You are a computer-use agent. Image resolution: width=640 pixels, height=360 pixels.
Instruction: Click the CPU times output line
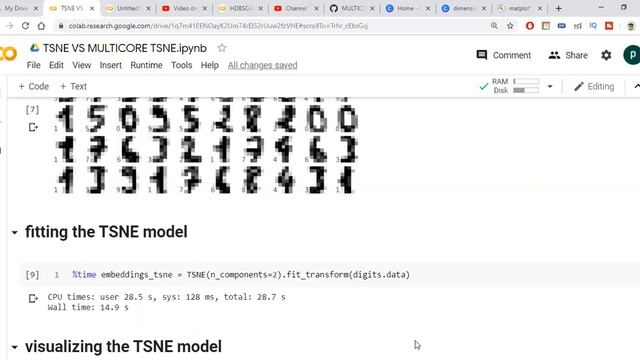[x=167, y=297]
